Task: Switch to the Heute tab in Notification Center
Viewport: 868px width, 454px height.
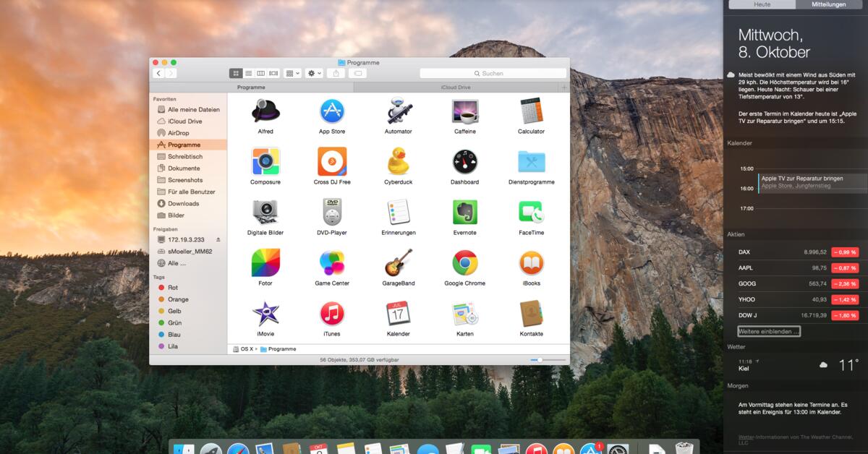Action: tap(762, 4)
